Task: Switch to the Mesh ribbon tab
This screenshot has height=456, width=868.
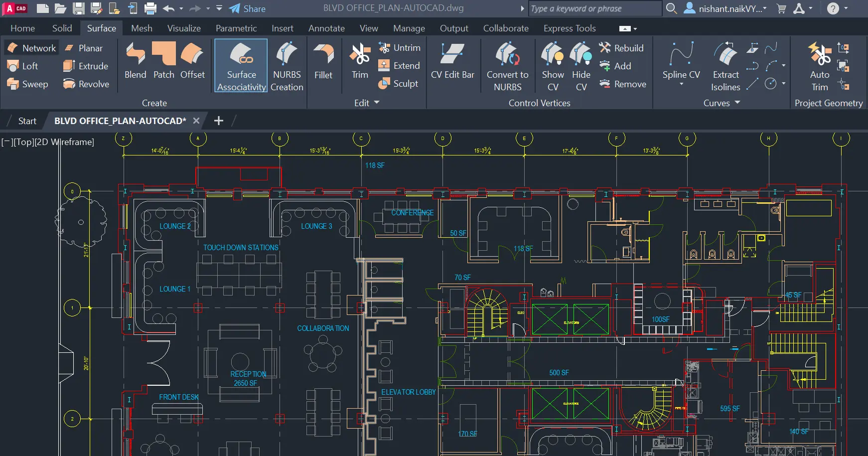Action: (x=142, y=28)
